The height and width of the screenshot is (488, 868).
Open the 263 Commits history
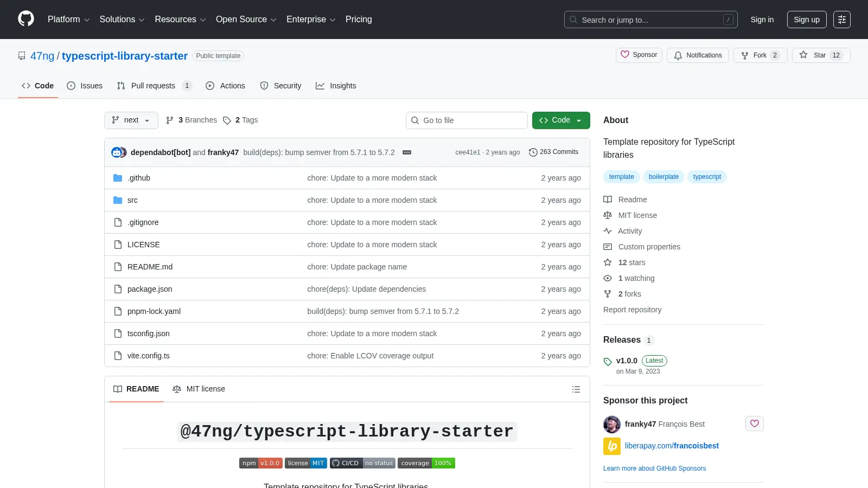pos(553,152)
